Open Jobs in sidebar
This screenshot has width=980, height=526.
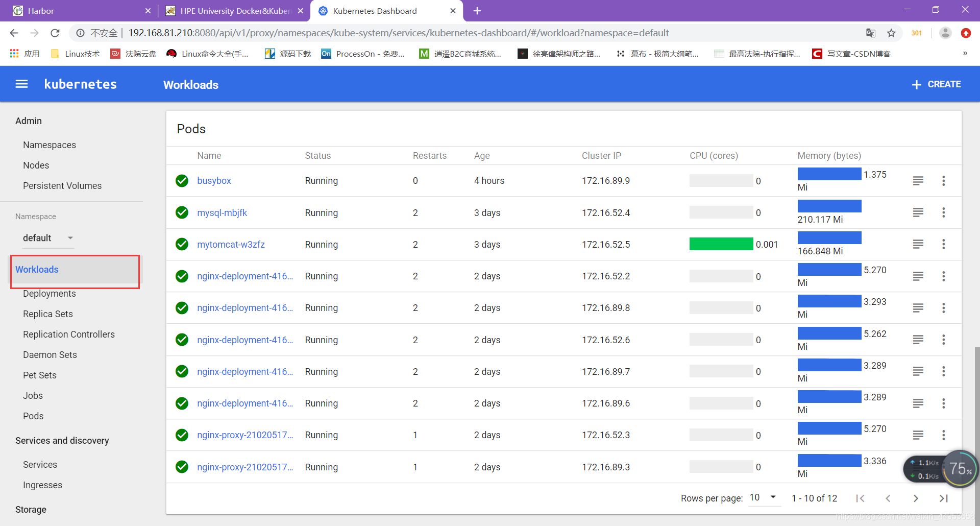33,396
